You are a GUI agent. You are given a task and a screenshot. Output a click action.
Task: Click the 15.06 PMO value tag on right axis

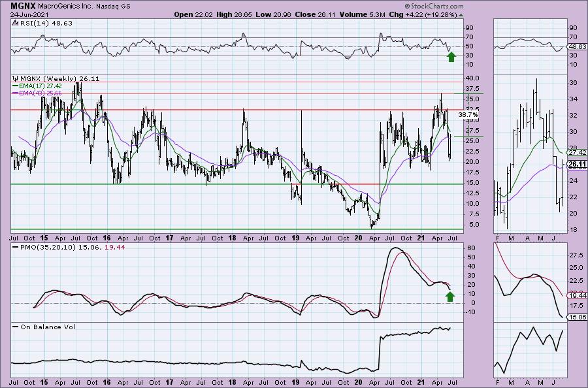point(578,317)
